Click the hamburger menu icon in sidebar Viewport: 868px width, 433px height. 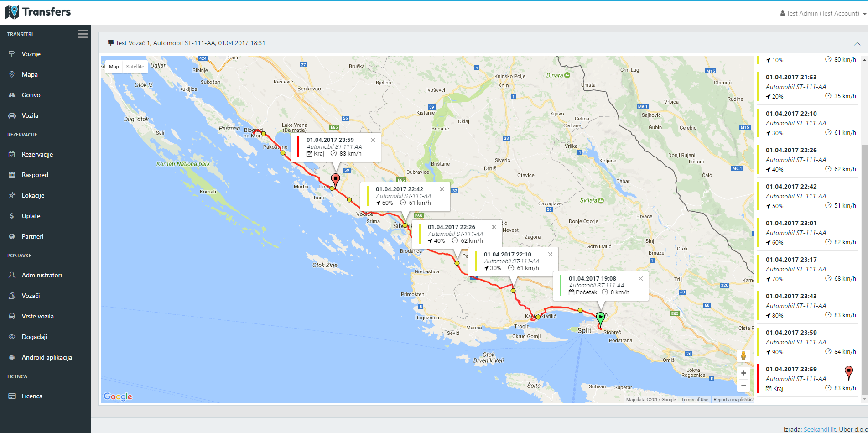point(83,34)
